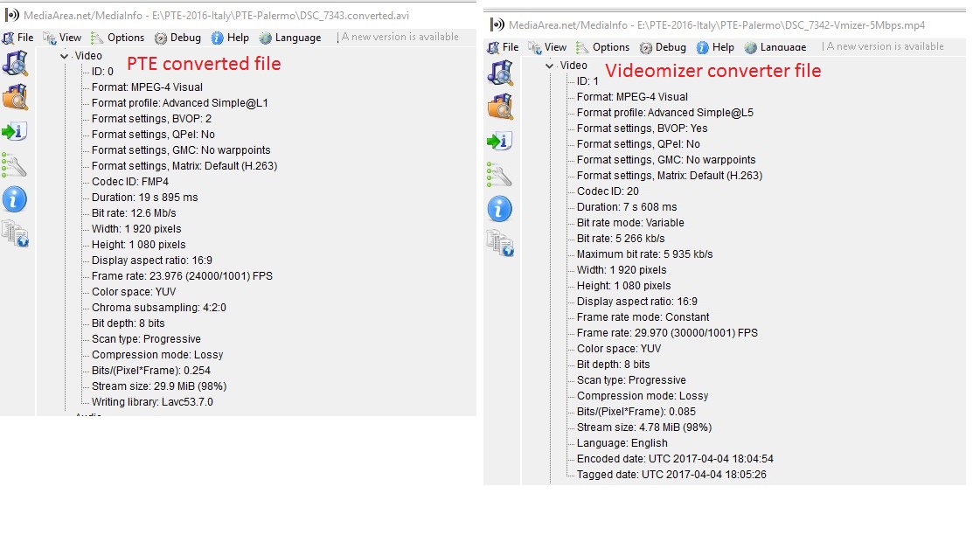Select 'Maximum bit rate: 5 935 kb/s' row
The width and height of the screenshot is (980, 542).
point(645,254)
